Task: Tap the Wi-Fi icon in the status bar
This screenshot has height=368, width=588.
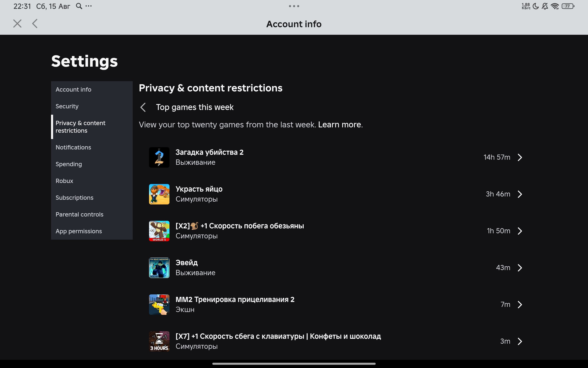Action: pyautogui.click(x=555, y=6)
